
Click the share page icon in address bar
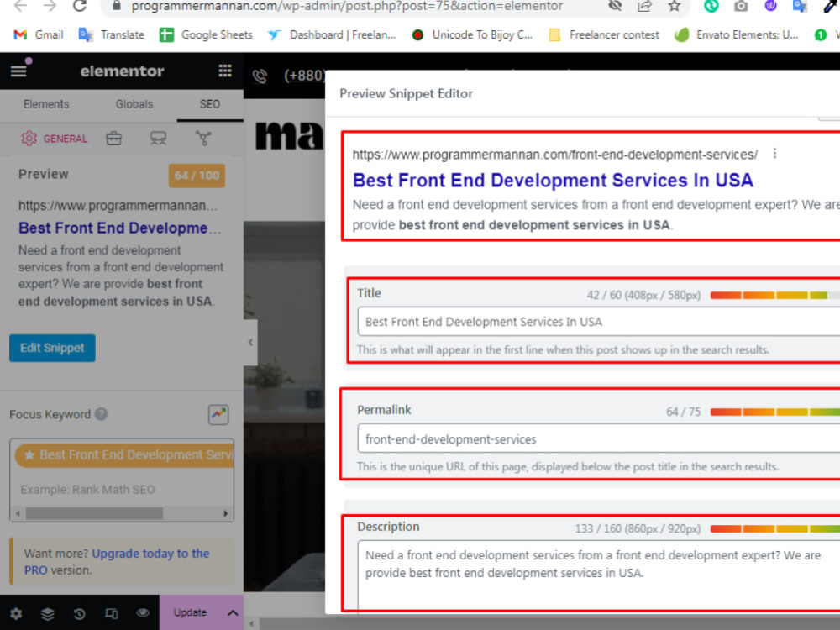pyautogui.click(x=644, y=6)
